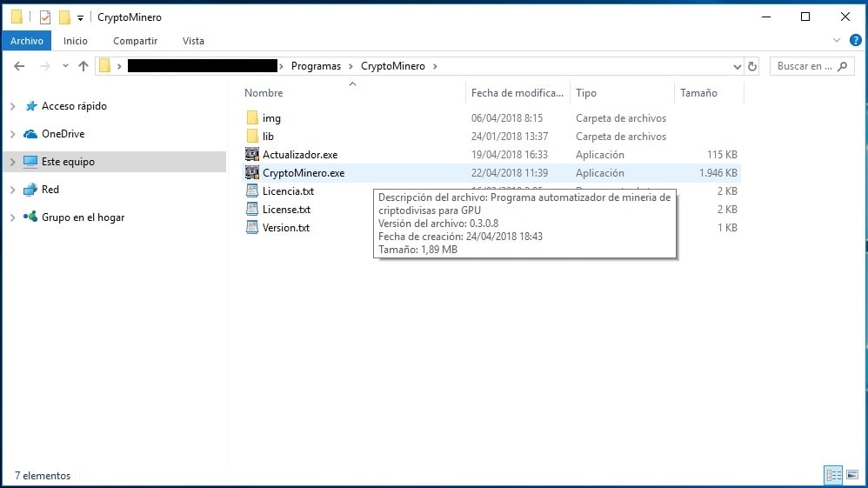This screenshot has height=488, width=868.
Task: Click the address bar folder icon
Action: point(104,66)
